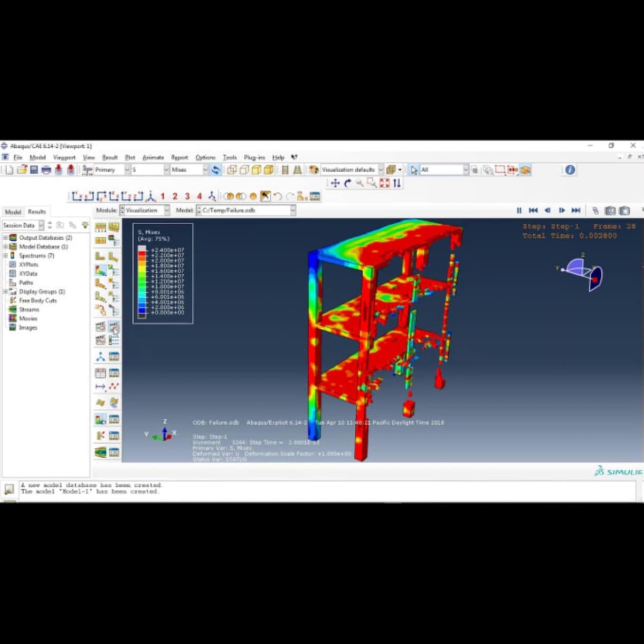Click the Replace/sync field output icon
Screen dimensions: 644x644
pos(215,170)
